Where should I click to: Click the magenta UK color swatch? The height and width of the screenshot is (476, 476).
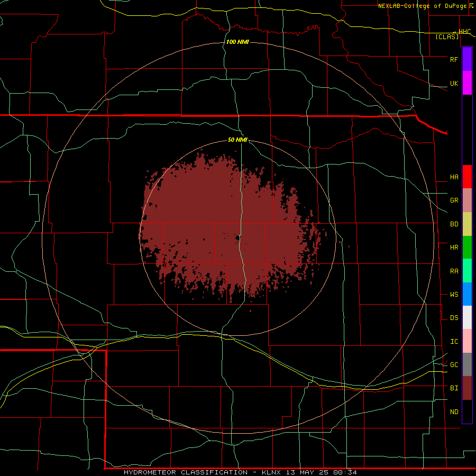click(467, 83)
